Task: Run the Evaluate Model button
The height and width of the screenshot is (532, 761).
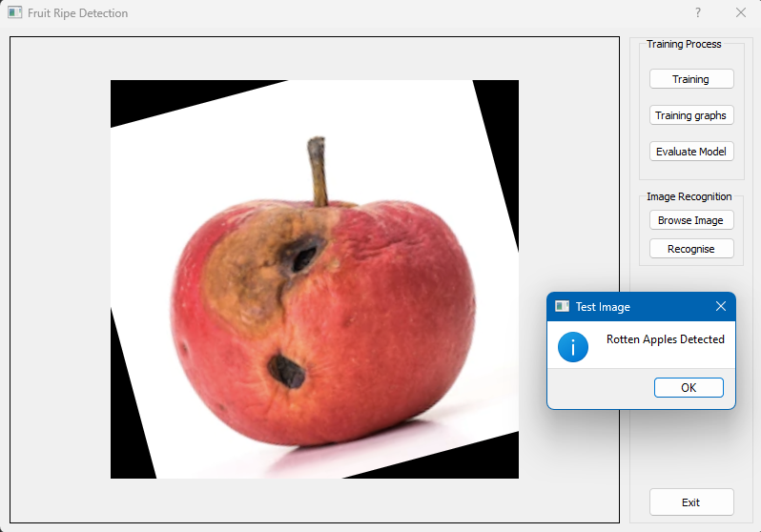Action: 691,152
